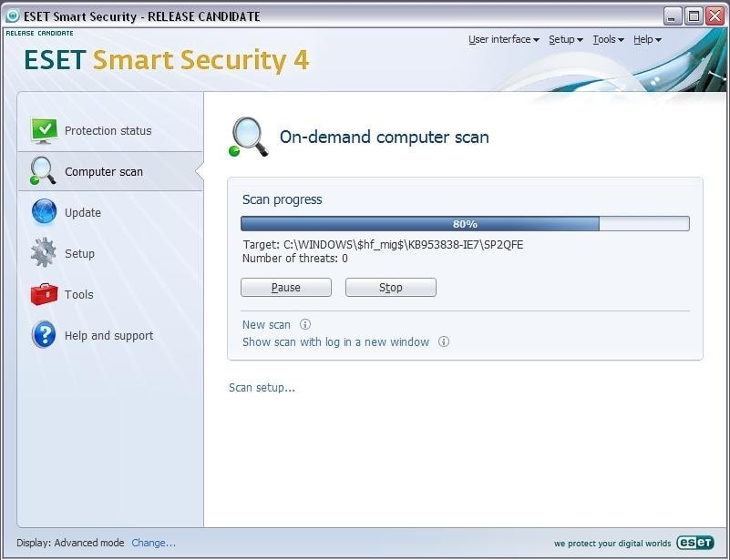Start a New scan via link
Image resolution: width=730 pixels, height=560 pixels.
[266, 325]
